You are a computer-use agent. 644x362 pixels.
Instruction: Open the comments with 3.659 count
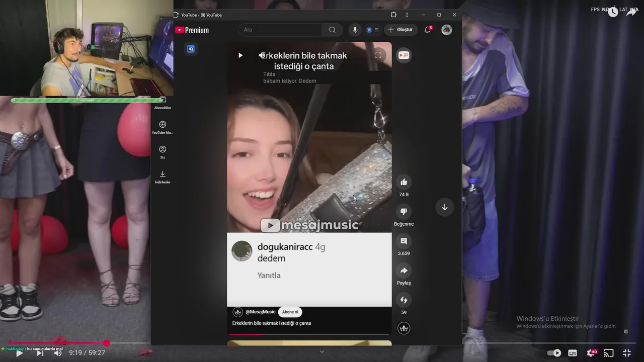click(404, 241)
